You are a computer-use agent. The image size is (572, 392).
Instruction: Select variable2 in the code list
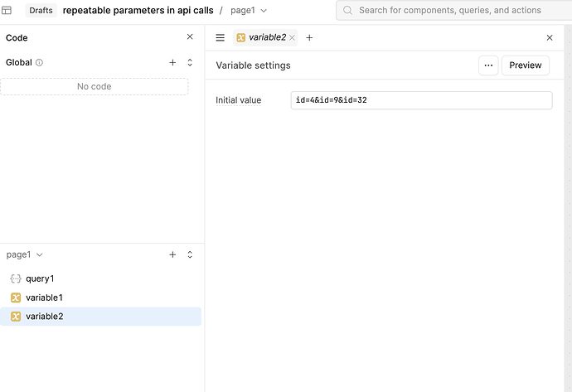pos(44,317)
